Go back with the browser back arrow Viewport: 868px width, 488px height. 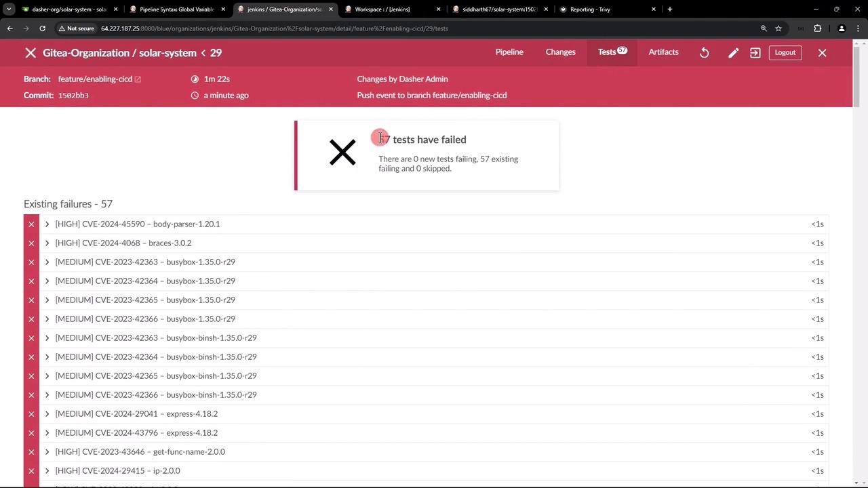[x=10, y=28]
